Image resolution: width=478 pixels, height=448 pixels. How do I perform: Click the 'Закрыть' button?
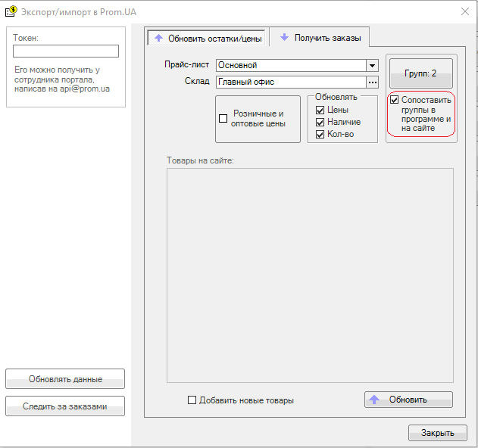click(x=437, y=433)
